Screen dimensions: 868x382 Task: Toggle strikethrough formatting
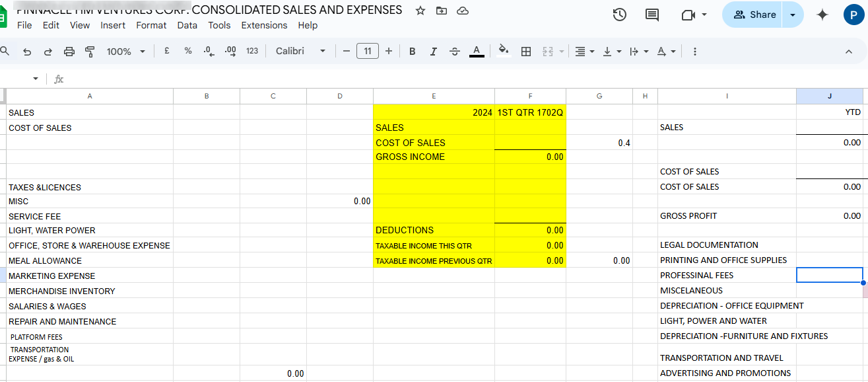pyautogui.click(x=454, y=52)
